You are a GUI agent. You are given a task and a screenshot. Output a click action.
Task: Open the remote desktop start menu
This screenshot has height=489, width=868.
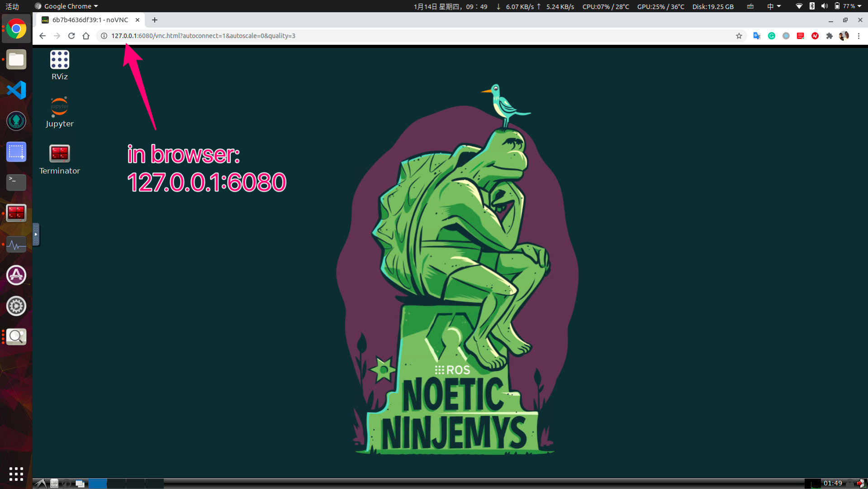click(40, 484)
